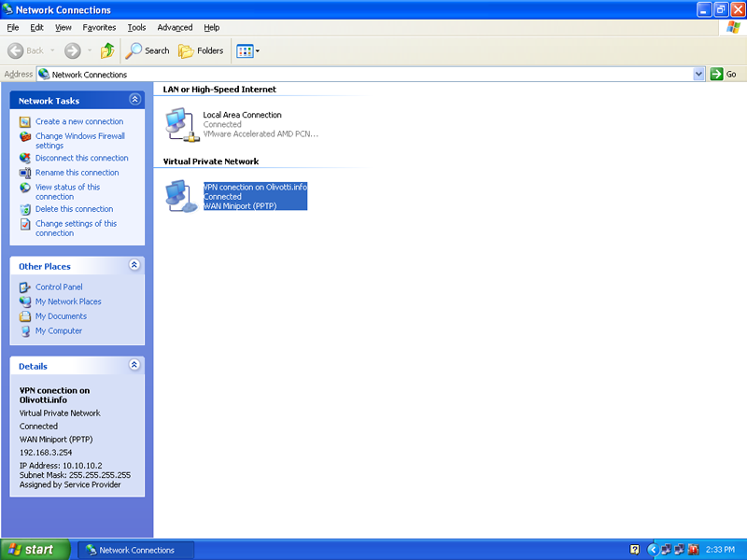Collapse the Other Places panel
The image size is (747, 560).
pyautogui.click(x=134, y=265)
